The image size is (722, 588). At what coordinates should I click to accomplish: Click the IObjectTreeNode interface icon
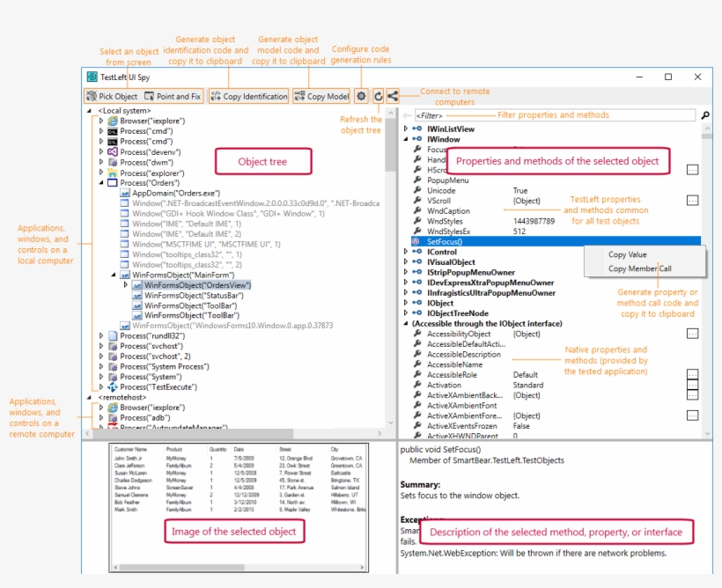417,313
